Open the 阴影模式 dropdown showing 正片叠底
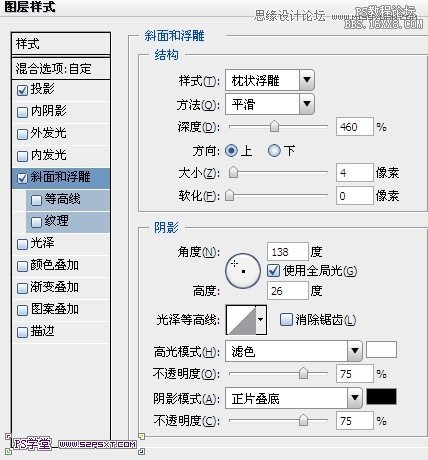Screen dimensions: 428x460 294,398
